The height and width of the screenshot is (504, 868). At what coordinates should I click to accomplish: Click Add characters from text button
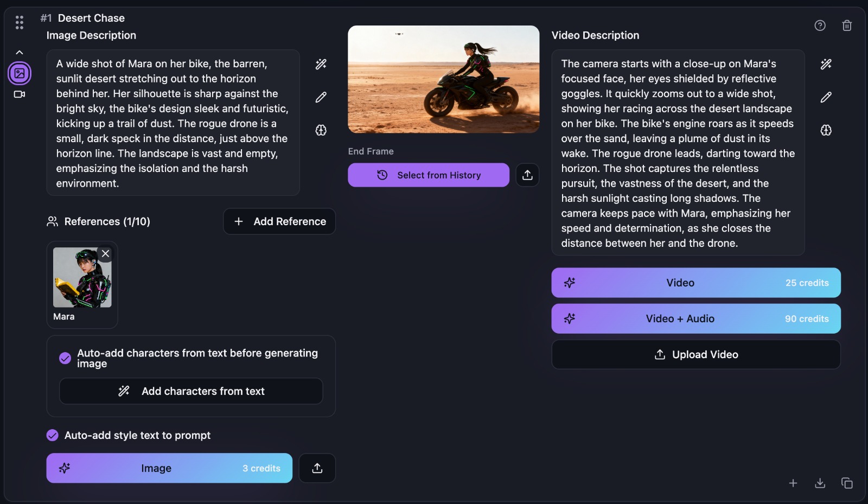coord(191,391)
